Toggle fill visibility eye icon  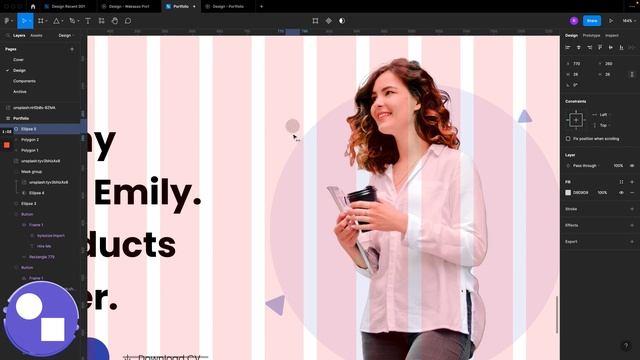(x=621, y=193)
